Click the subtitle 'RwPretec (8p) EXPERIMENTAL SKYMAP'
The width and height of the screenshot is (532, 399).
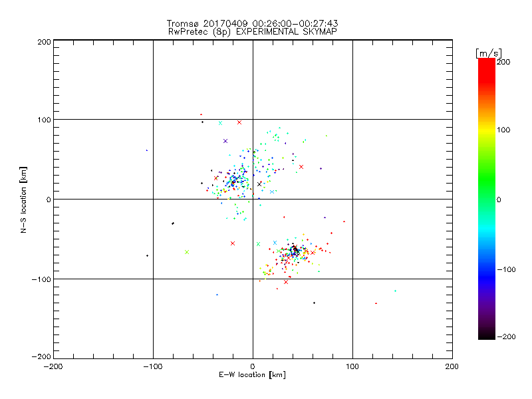[253, 32]
